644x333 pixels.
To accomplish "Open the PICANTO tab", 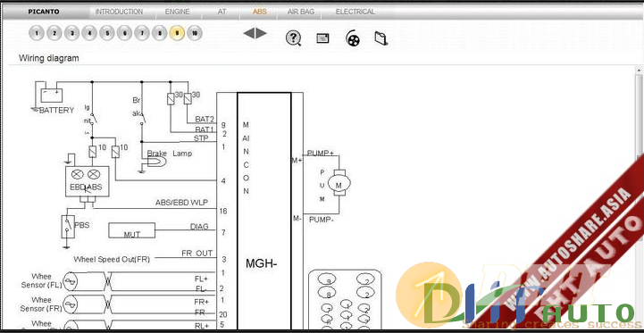I will coord(44,12).
